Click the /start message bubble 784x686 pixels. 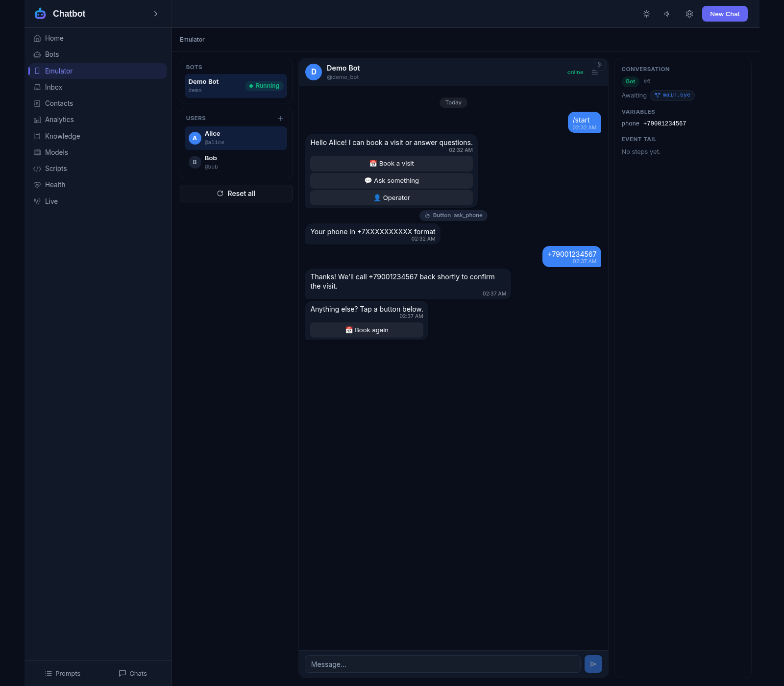click(x=585, y=122)
